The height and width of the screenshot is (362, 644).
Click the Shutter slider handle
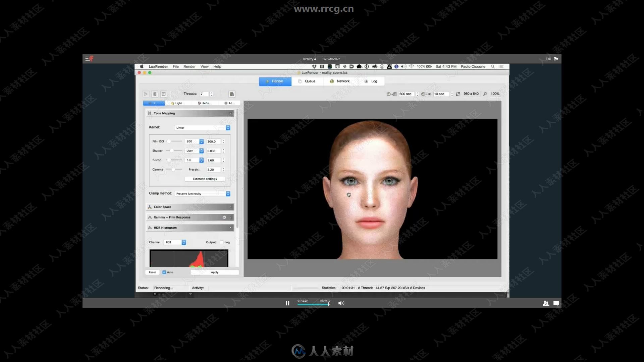172,151
